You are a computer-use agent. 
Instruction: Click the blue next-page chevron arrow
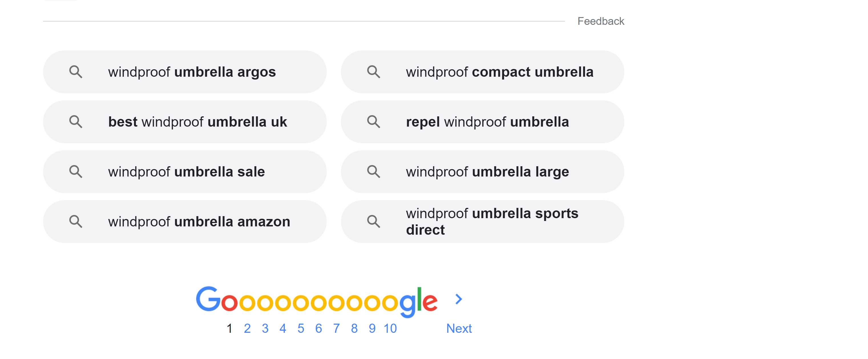point(459,299)
